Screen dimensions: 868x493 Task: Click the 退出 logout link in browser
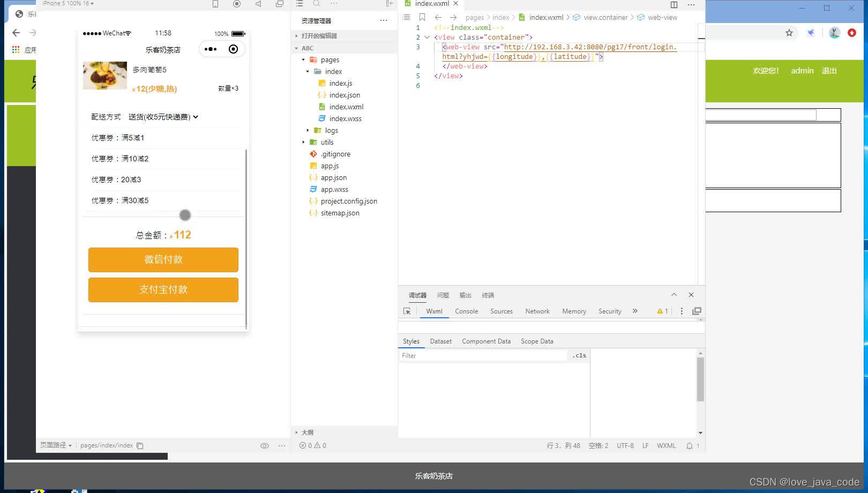coord(829,71)
